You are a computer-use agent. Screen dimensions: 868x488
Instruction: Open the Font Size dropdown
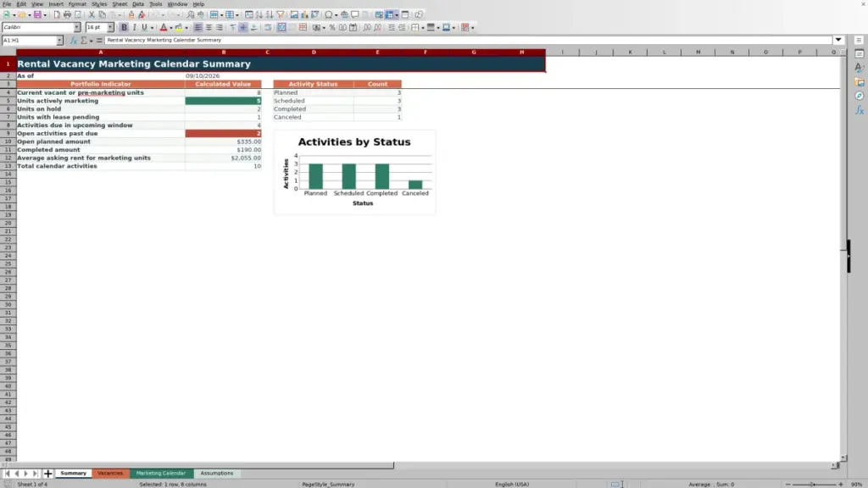pyautogui.click(x=110, y=27)
